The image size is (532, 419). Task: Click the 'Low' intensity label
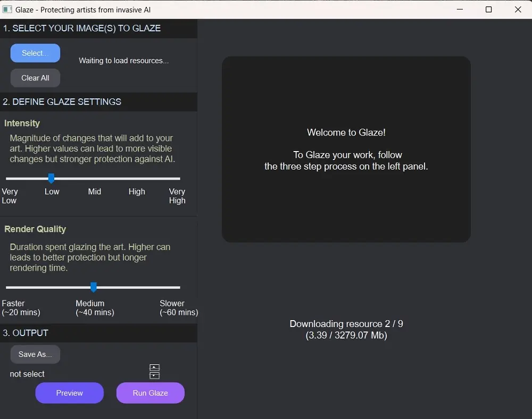pos(52,191)
